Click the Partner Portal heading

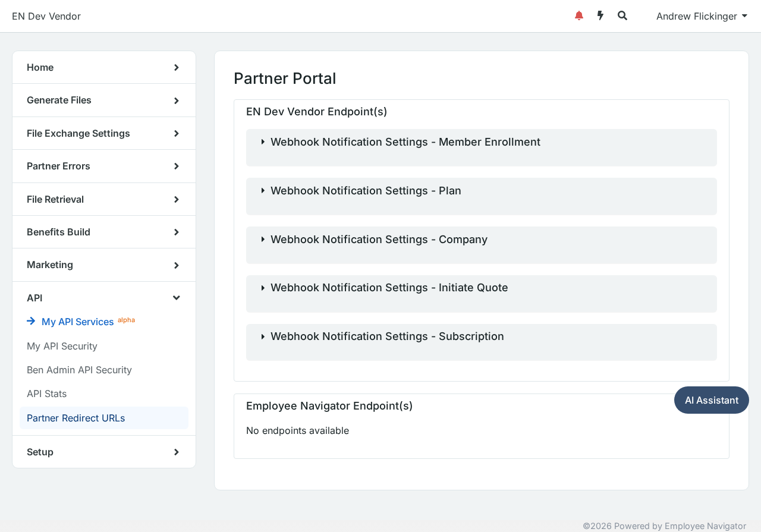[285, 78]
